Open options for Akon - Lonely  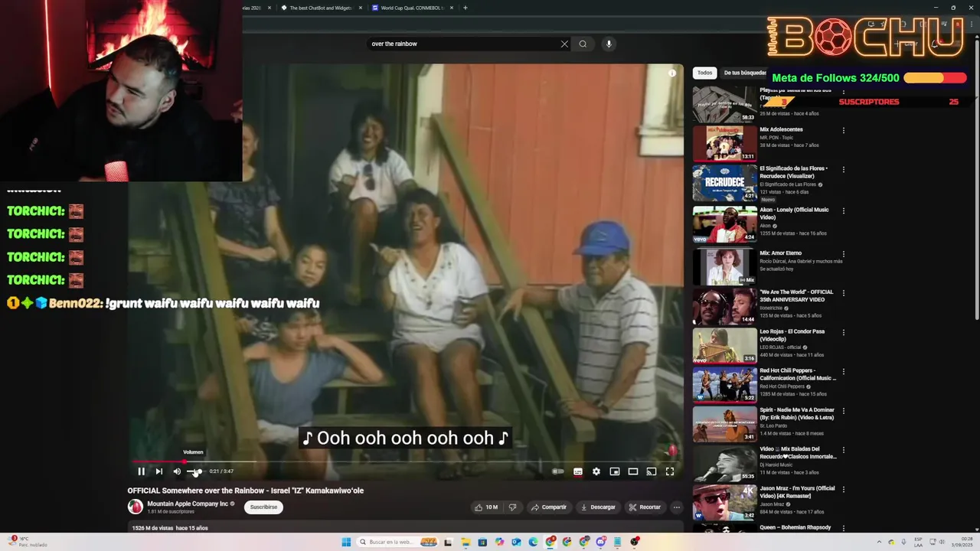click(844, 211)
